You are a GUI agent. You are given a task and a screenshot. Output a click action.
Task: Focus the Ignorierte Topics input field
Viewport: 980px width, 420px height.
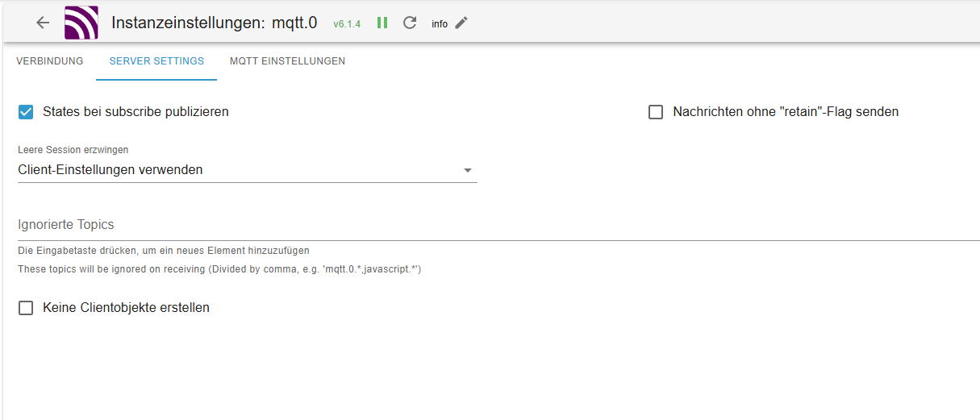[498, 225]
